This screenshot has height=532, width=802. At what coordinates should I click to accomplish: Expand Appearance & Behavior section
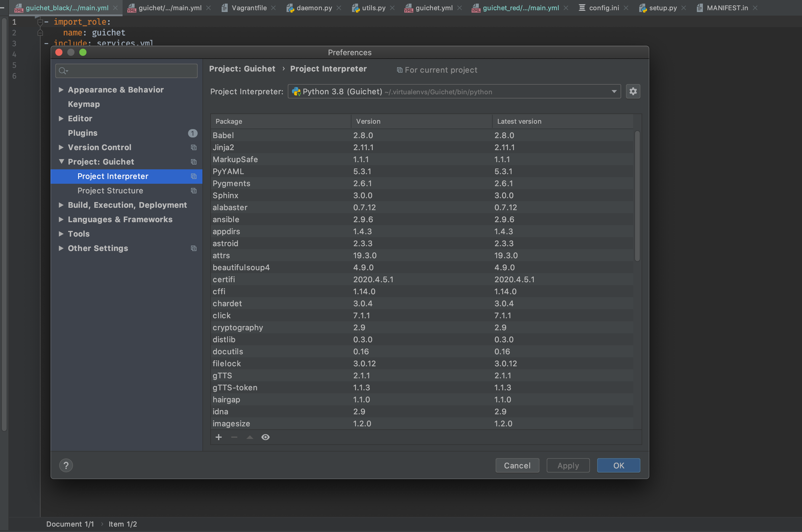61,89
